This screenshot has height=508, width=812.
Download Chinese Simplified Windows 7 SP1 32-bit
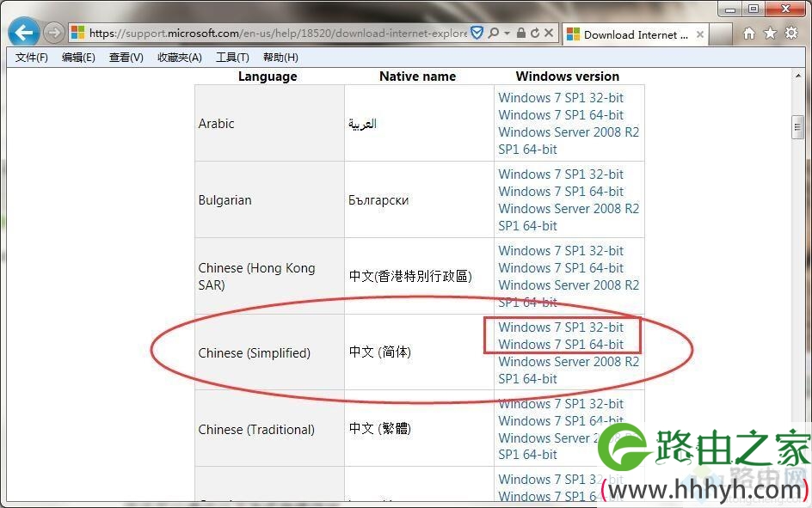point(561,327)
